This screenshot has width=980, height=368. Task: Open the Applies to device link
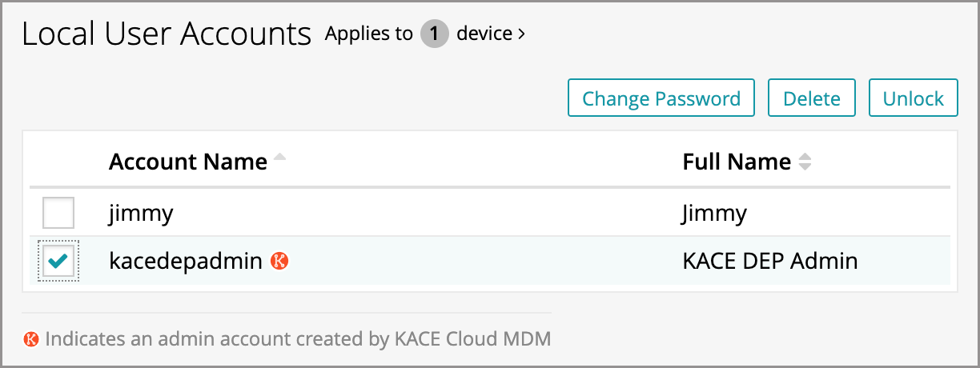point(484,34)
